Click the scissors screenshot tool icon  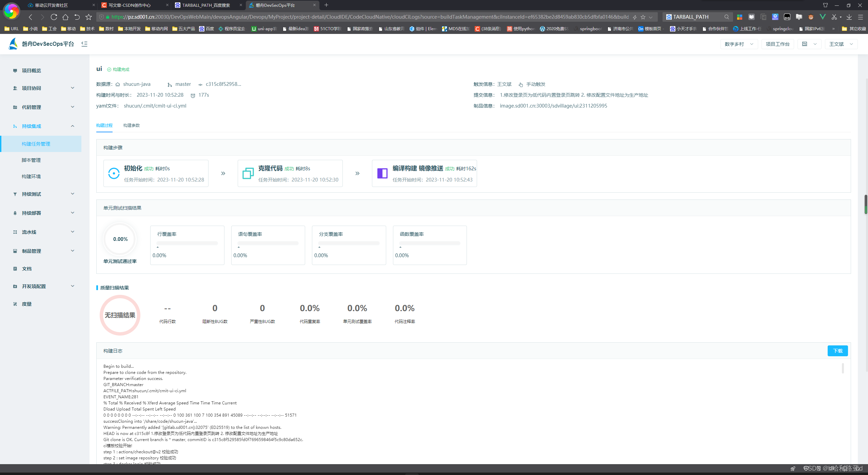834,17
